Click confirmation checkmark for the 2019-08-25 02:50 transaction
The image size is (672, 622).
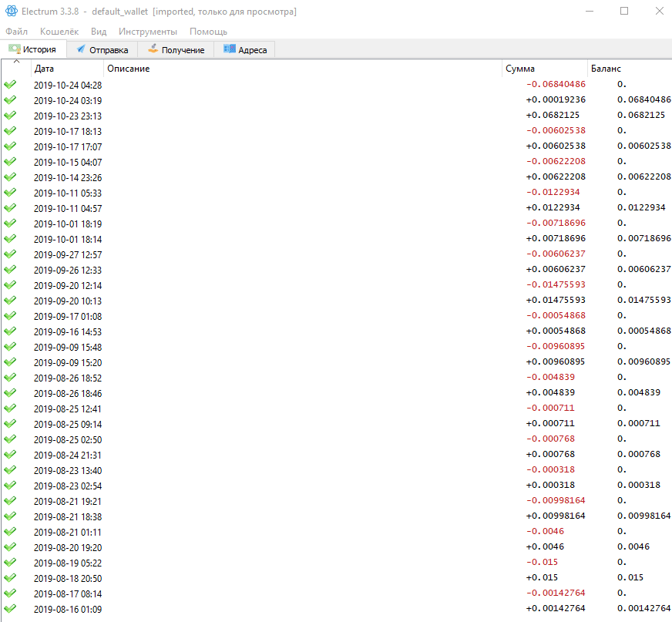[11, 439]
